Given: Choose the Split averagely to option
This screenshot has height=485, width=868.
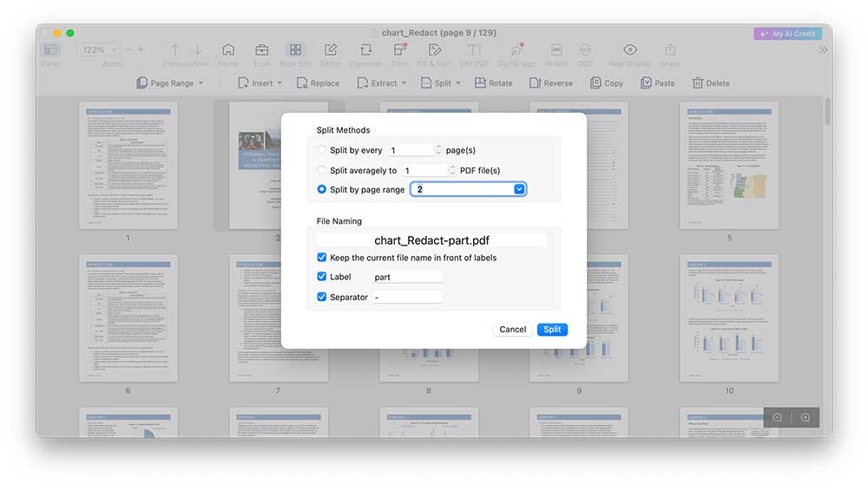Looking at the screenshot, I should (x=322, y=170).
